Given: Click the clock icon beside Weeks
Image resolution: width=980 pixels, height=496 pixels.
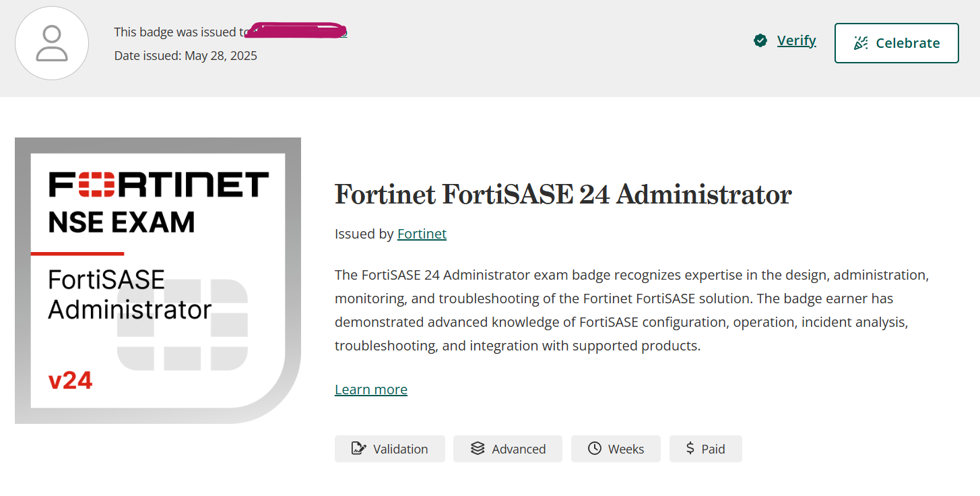Looking at the screenshot, I should 594,449.
